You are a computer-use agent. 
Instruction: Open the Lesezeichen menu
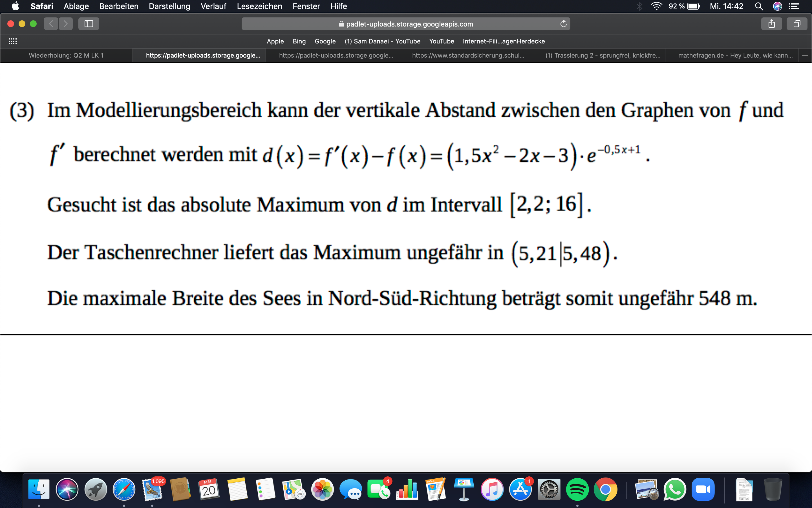259,6
